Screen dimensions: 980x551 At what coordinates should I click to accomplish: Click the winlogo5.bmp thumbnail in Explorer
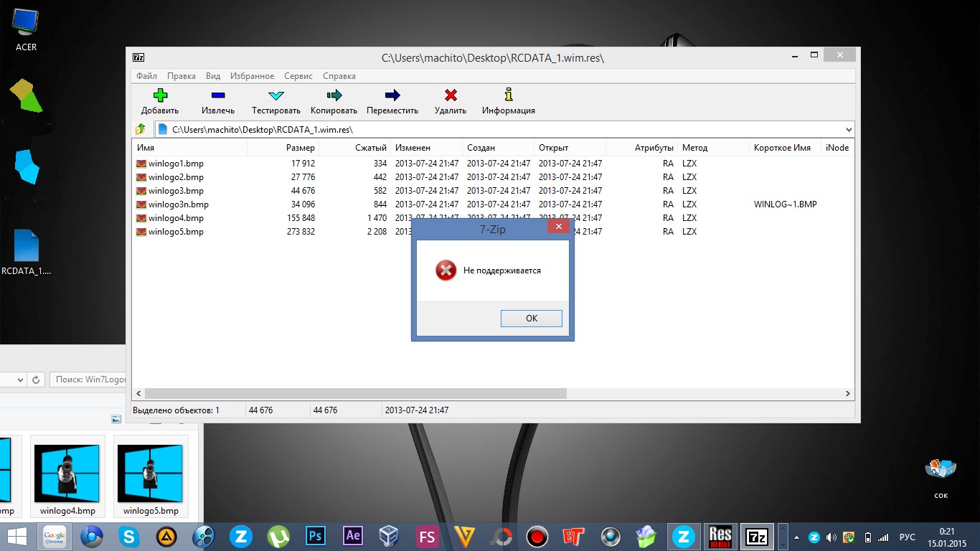(x=151, y=476)
